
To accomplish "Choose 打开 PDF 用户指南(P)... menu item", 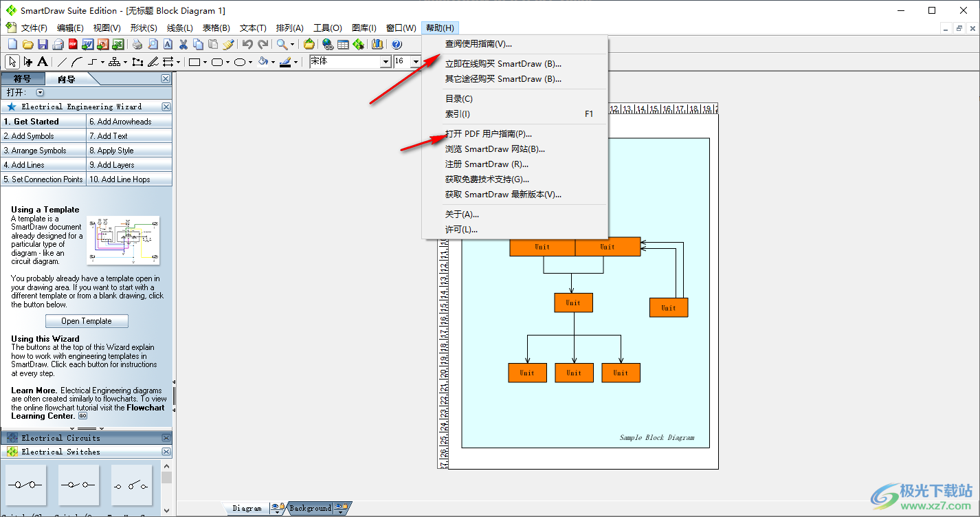I will point(515,134).
